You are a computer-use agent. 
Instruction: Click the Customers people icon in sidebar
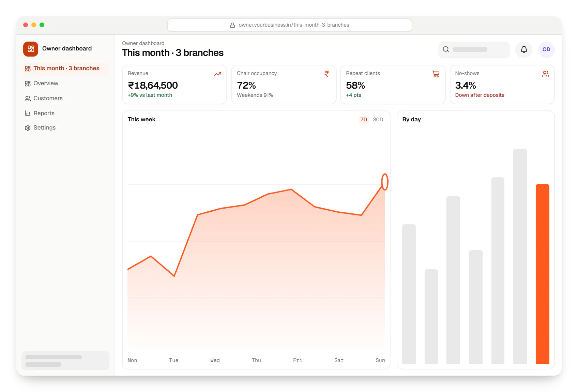point(28,99)
